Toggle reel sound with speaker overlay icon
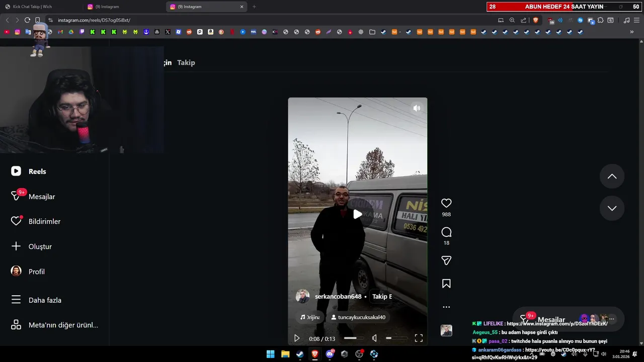This screenshot has height=362, width=644. coord(417,108)
